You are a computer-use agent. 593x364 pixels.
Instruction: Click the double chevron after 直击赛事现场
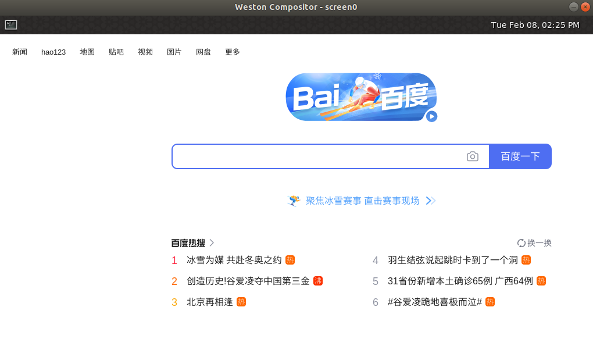pos(431,201)
